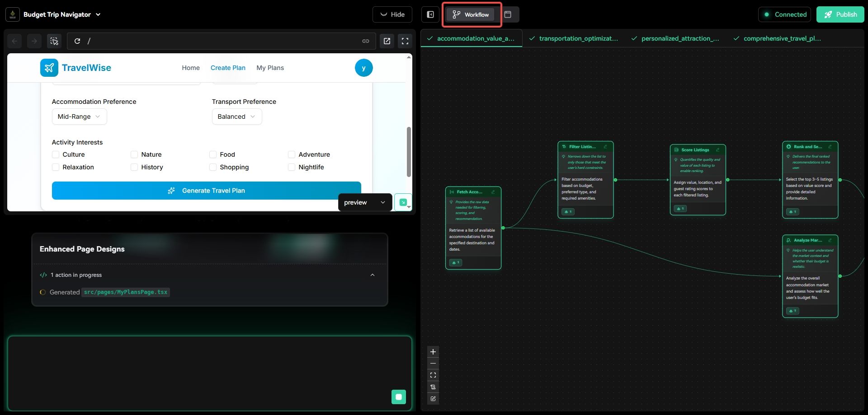This screenshot has height=415, width=868.
Task: Open My Plans navigation item
Action: [x=270, y=68]
